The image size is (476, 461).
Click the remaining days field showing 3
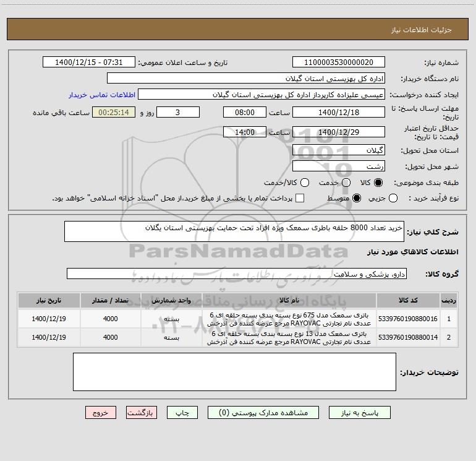coord(178,112)
